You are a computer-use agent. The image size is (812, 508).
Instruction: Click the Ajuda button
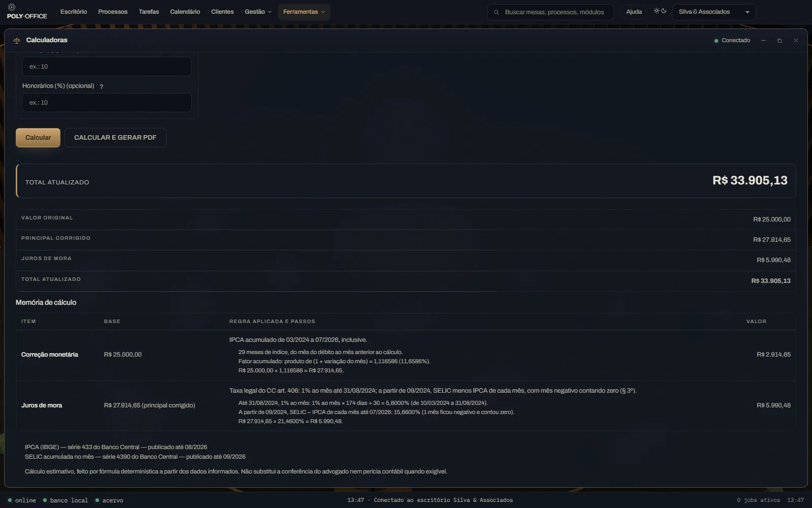tap(634, 12)
